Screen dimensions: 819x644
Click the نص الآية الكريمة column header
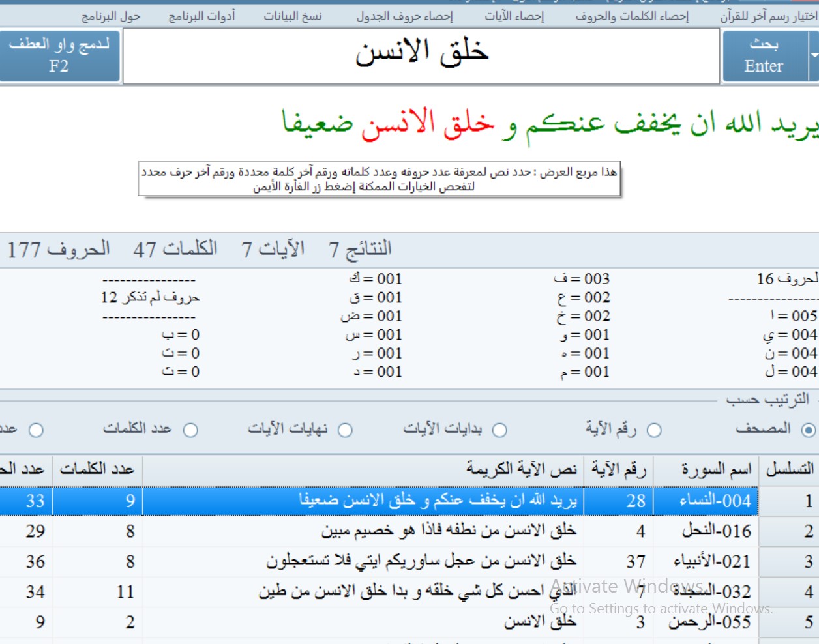[x=363, y=469]
